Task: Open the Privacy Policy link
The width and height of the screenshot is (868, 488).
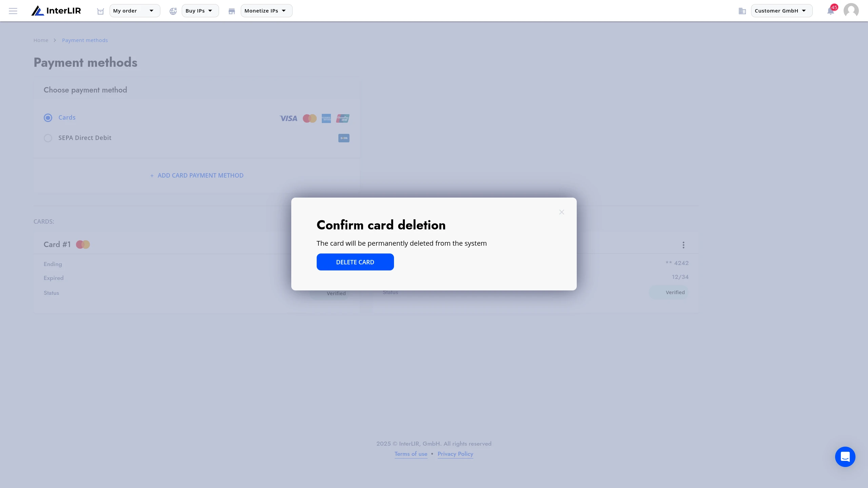Action: [x=455, y=454]
